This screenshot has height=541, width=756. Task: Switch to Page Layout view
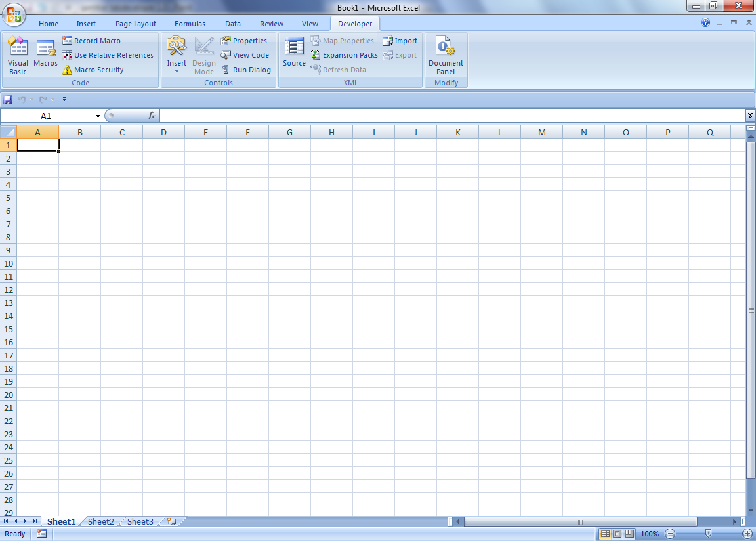[617, 534]
